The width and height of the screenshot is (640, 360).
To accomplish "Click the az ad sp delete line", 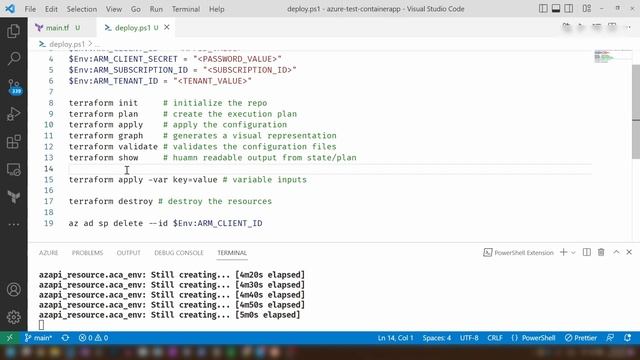I will pyautogui.click(x=165, y=223).
